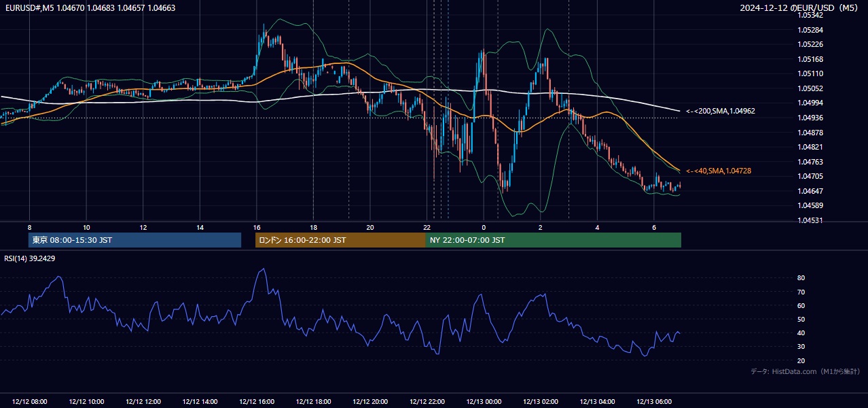Viewport: 868px width, 408px height.
Task: Select the ロンドン 16:00-22:00 JST session bar
Action: [340, 240]
